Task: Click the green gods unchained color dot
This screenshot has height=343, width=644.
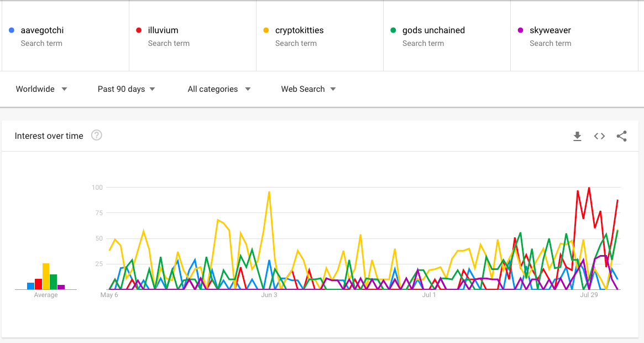Action: pos(393,30)
